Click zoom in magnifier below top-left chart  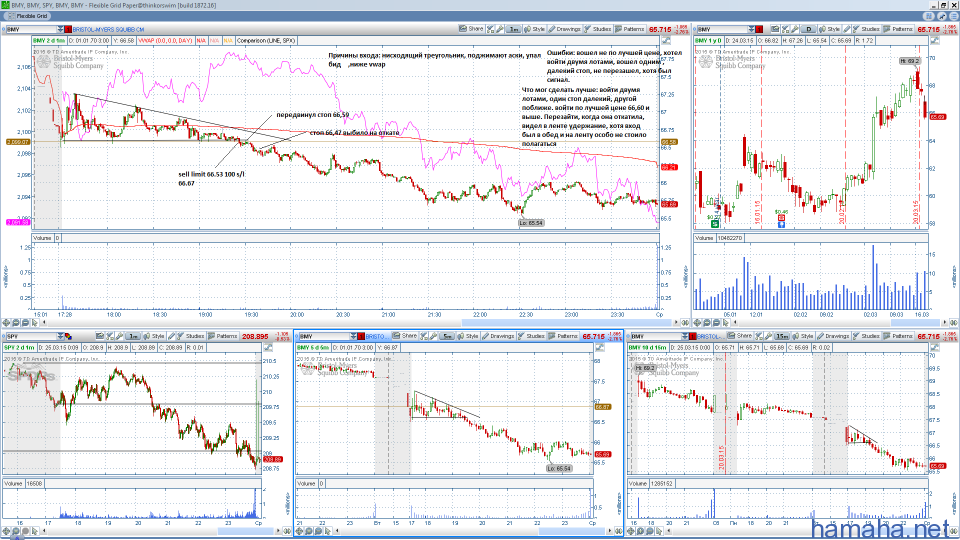point(17,323)
